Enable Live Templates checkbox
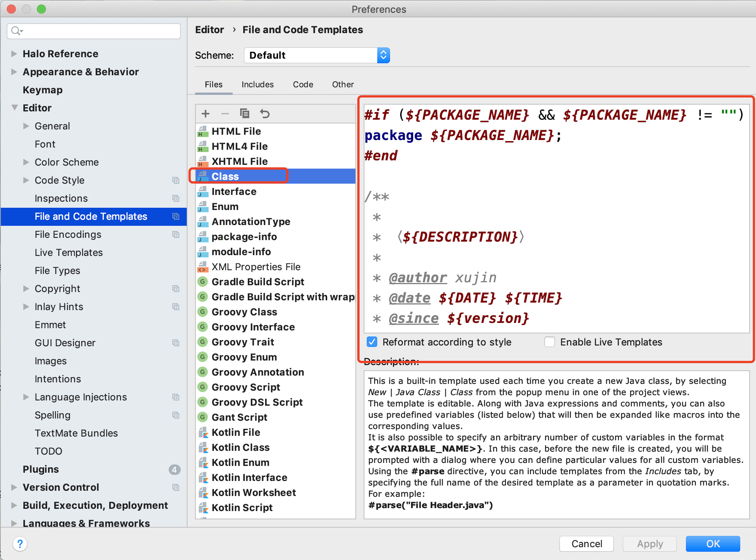 pyautogui.click(x=550, y=342)
